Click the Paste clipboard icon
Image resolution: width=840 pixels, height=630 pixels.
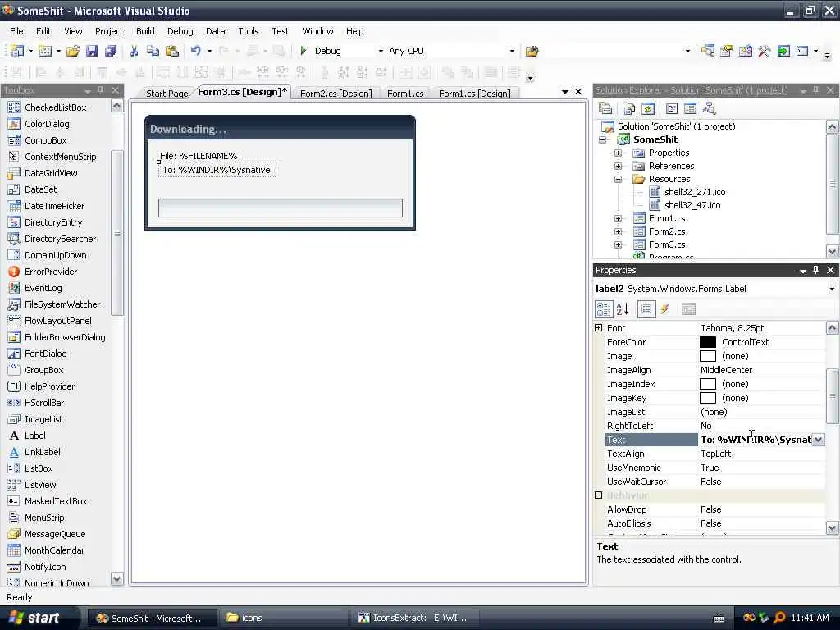coord(172,51)
